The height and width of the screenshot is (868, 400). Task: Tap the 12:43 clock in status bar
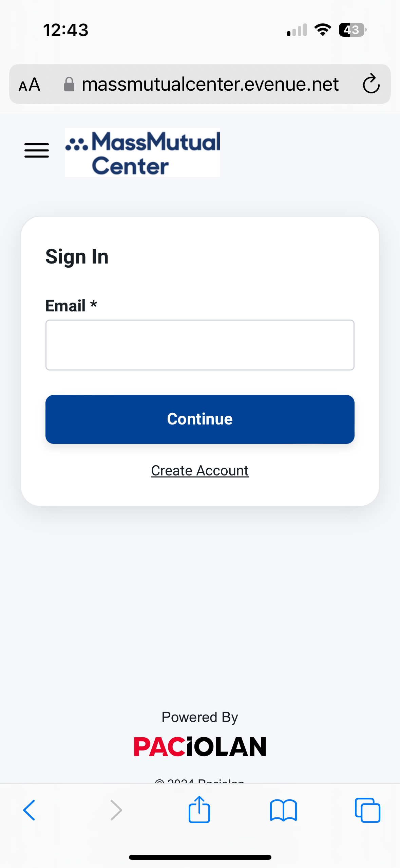[66, 30]
